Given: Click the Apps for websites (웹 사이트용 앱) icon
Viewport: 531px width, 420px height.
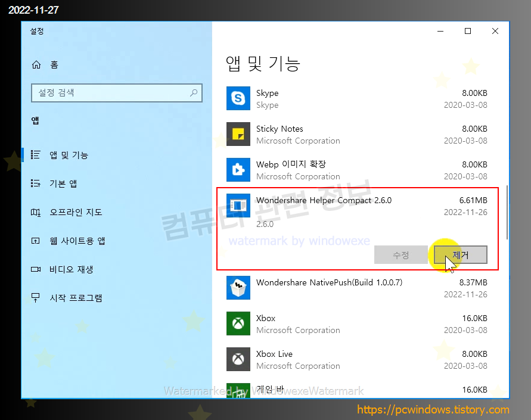Looking at the screenshot, I should [x=36, y=241].
